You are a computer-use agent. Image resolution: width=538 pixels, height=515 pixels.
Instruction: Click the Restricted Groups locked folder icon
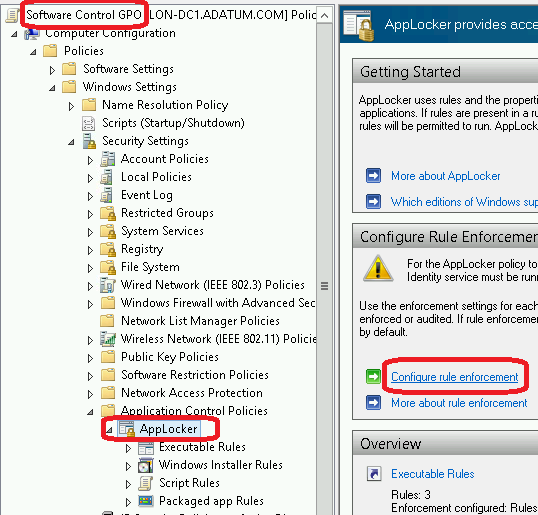[x=108, y=213]
